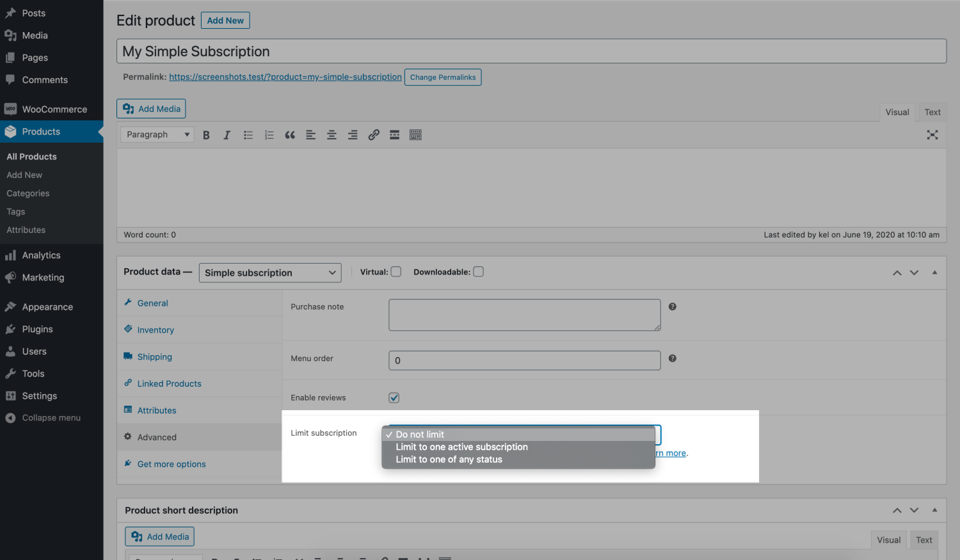Enable the Downloadable product checkbox

pos(478,271)
